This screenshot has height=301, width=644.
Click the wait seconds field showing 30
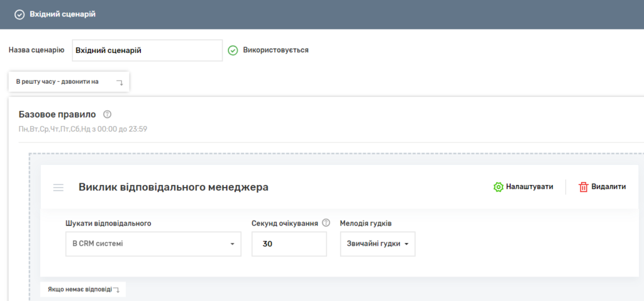pyautogui.click(x=289, y=244)
